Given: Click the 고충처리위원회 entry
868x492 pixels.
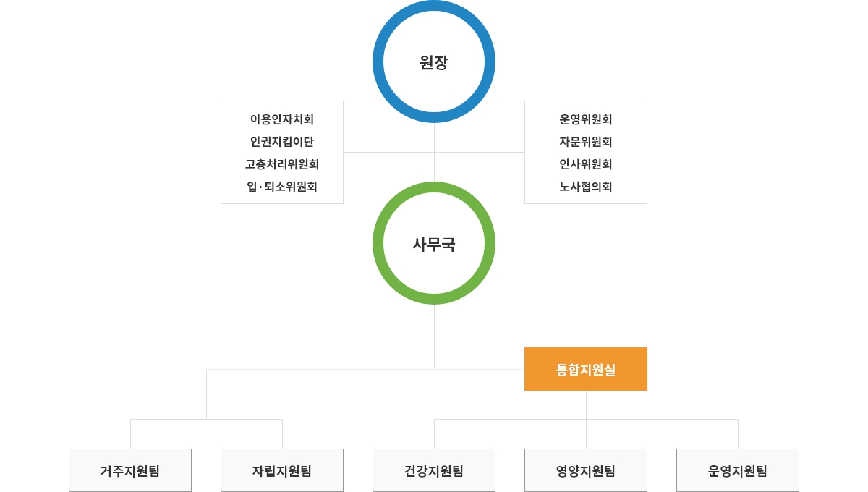Looking at the screenshot, I should (282, 164).
